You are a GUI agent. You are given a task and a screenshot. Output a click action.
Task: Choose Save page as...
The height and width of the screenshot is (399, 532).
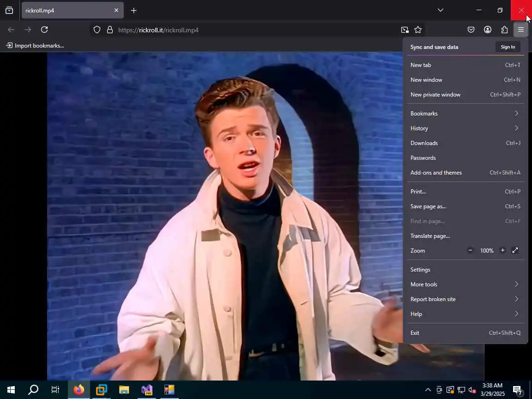pos(465,206)
